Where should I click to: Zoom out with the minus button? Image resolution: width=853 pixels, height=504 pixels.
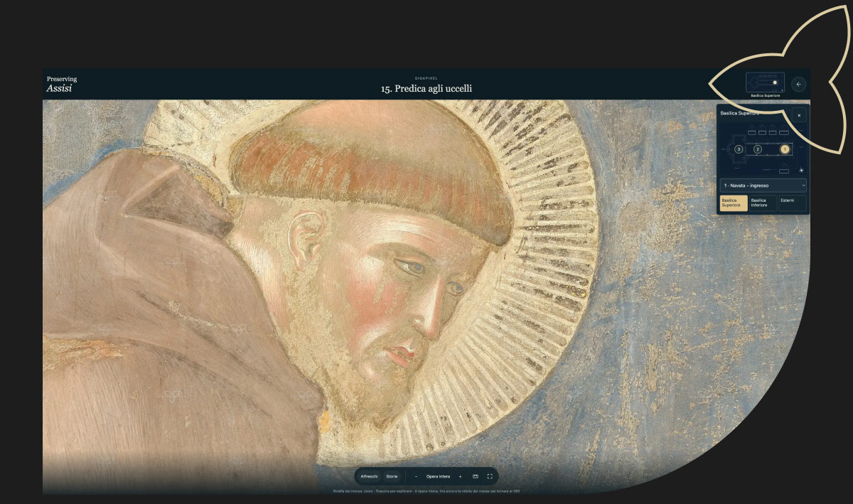416,476
